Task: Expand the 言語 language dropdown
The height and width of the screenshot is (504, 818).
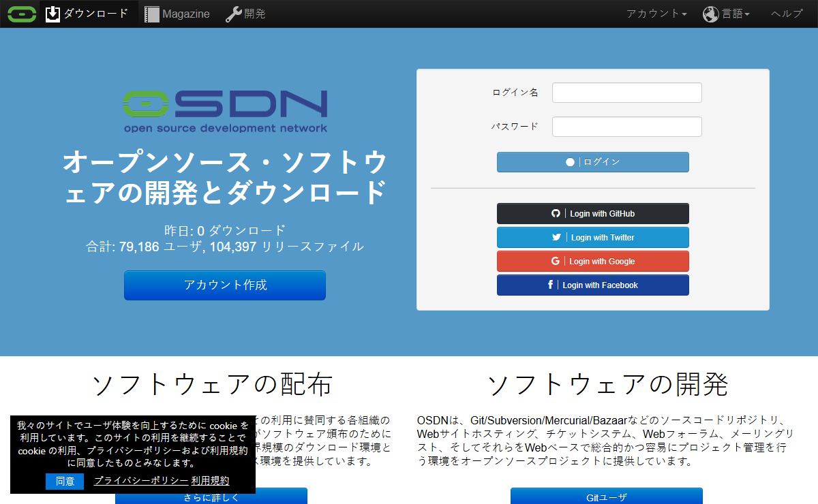Action: pyautogui.click(x=736, y=14)
